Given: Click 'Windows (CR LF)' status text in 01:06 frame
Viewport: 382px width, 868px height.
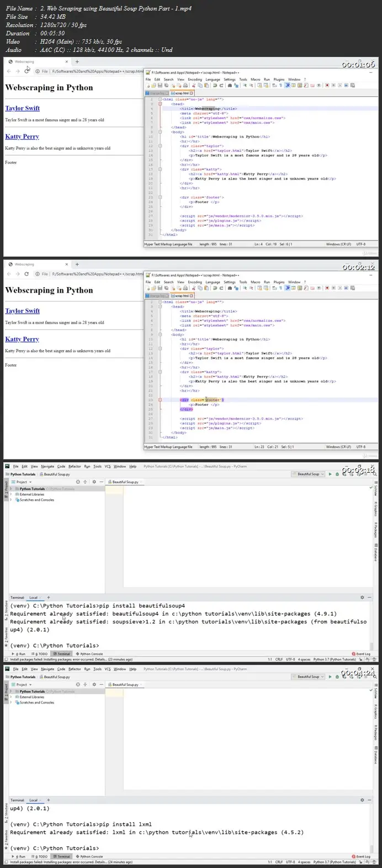Looking at the screenshot, I should pyautogui.click(x=338, y=244).
